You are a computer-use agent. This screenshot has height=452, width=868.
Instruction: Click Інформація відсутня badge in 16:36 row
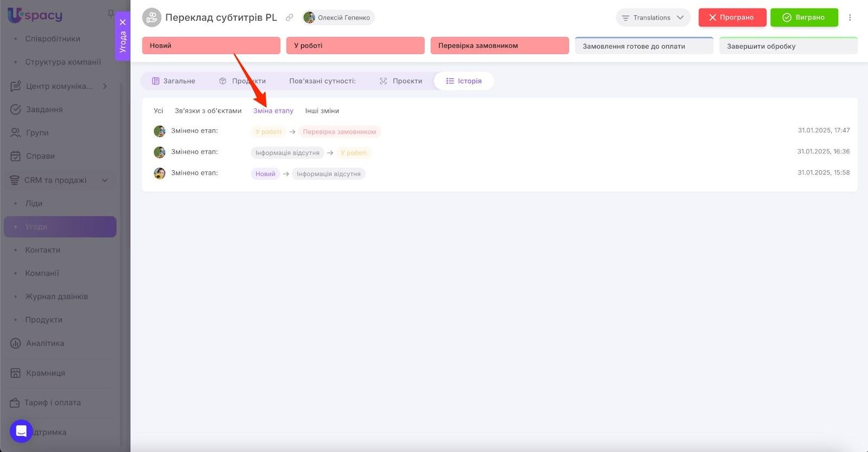pos(288,153)
